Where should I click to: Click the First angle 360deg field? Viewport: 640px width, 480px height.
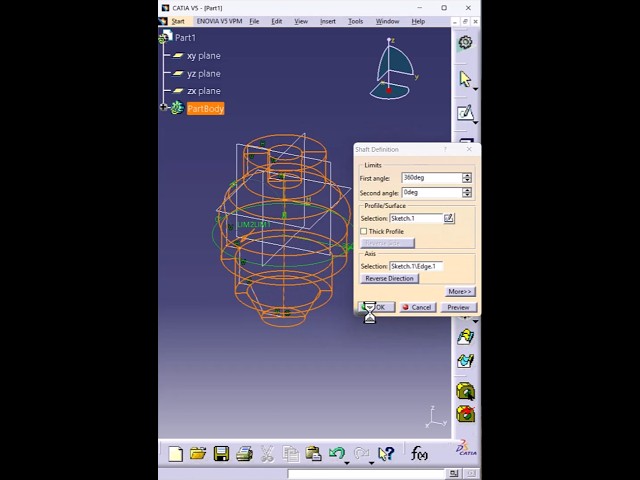(x=431, y=178)
